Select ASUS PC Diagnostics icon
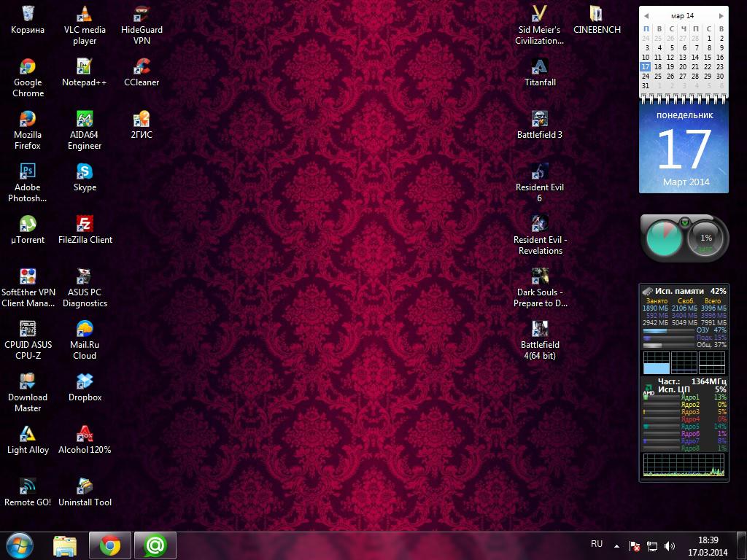 [85, 287]
